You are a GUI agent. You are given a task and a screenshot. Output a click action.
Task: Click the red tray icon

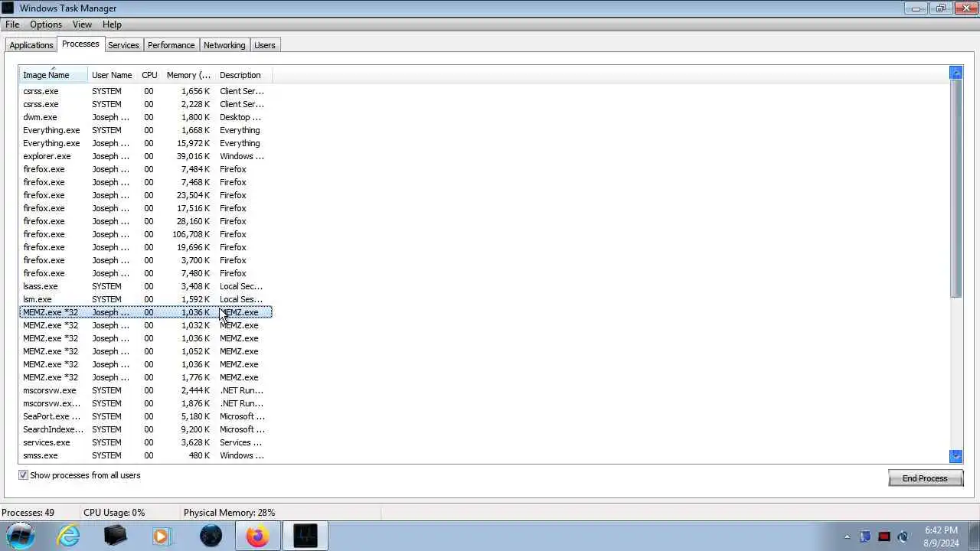(884, 536)
